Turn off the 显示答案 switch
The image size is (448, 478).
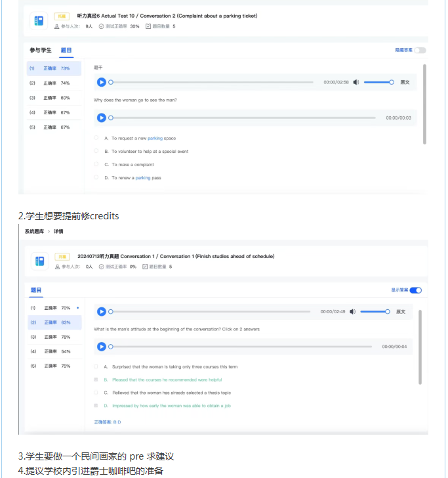(415, 290)
